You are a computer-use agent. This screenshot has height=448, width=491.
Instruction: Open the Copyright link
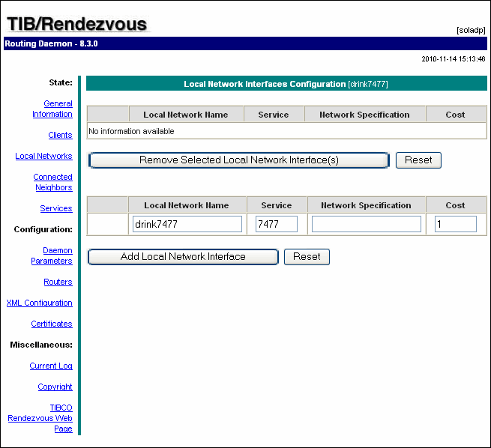click(55, 387)
